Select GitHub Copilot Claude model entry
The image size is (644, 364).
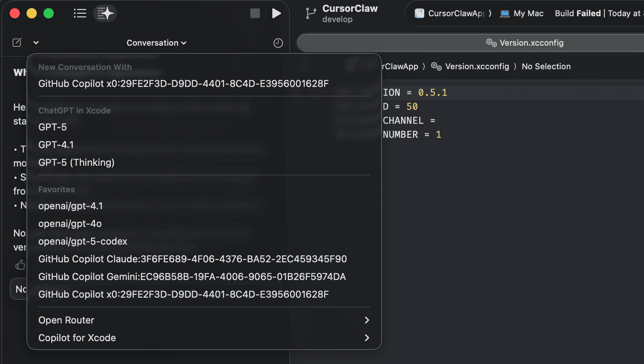pos(192,259)
